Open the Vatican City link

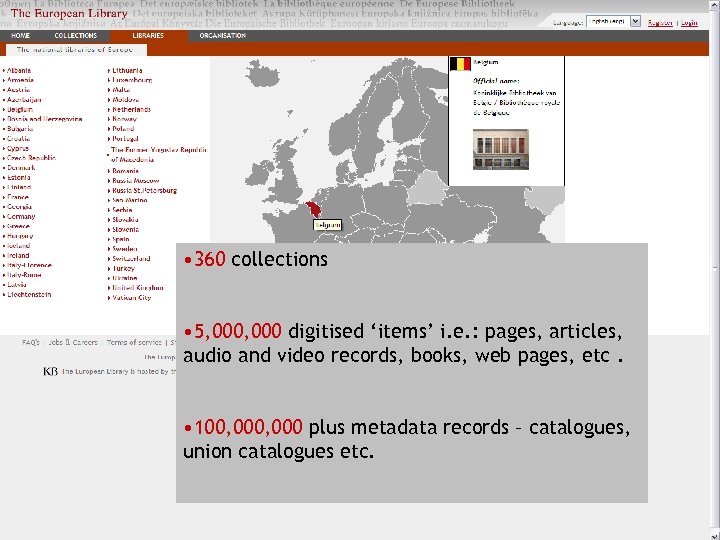pyautogui.click(x=131, y=298)
